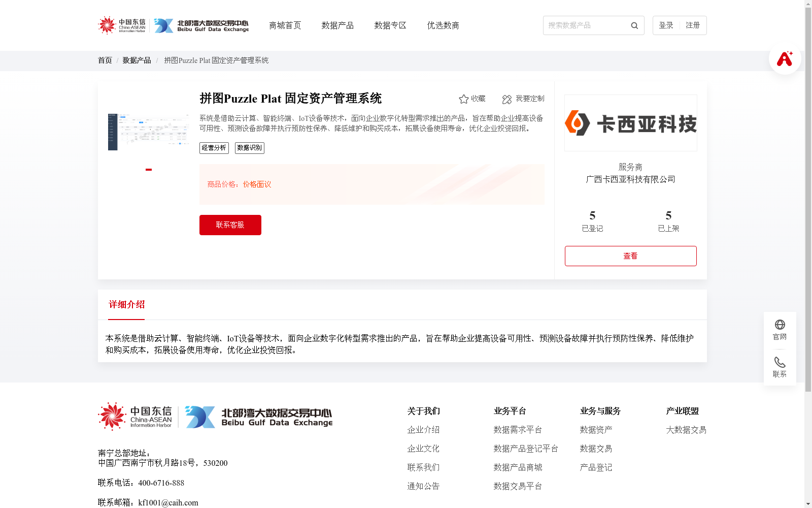Open footer link 数据交易

(596, 449)
